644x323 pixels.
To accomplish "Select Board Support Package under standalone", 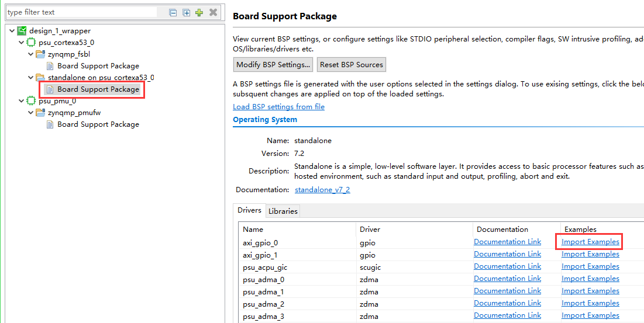I will pyautogui.click(x=98, y=89).
